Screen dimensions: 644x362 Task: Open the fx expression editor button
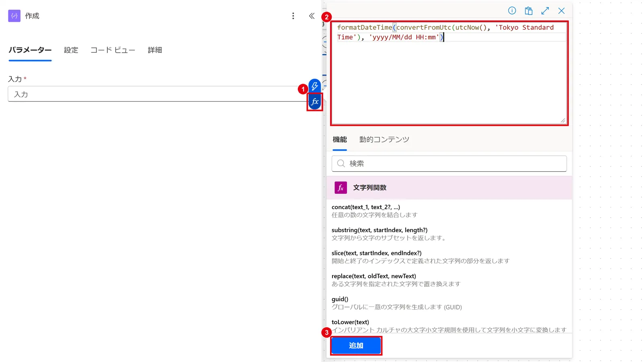tap(315, 102)
